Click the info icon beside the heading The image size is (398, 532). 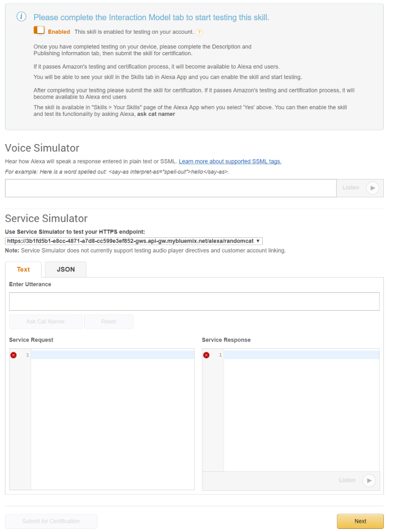[21, 17]
